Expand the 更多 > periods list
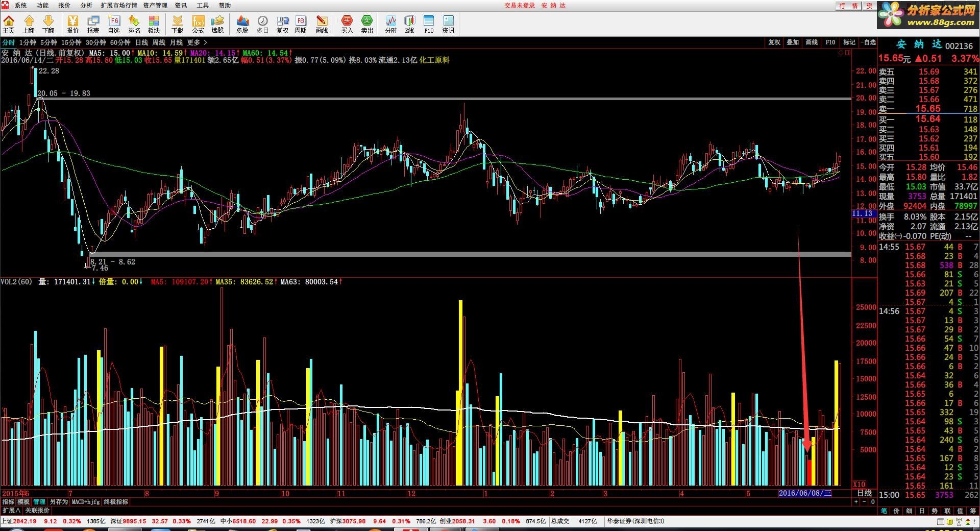 197,42
